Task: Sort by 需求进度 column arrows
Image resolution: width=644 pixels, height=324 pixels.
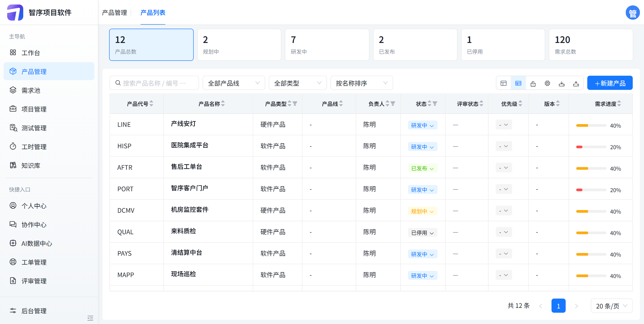Action: 619,104
